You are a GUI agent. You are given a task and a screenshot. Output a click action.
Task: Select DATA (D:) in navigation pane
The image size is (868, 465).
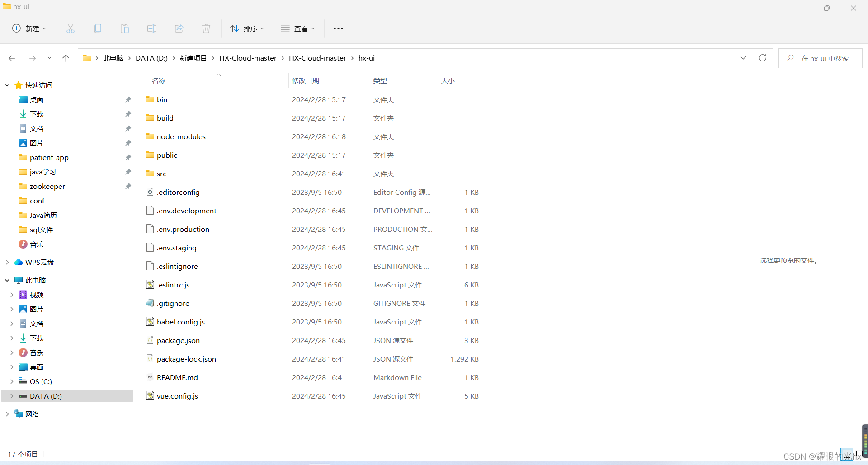(67, 396)
